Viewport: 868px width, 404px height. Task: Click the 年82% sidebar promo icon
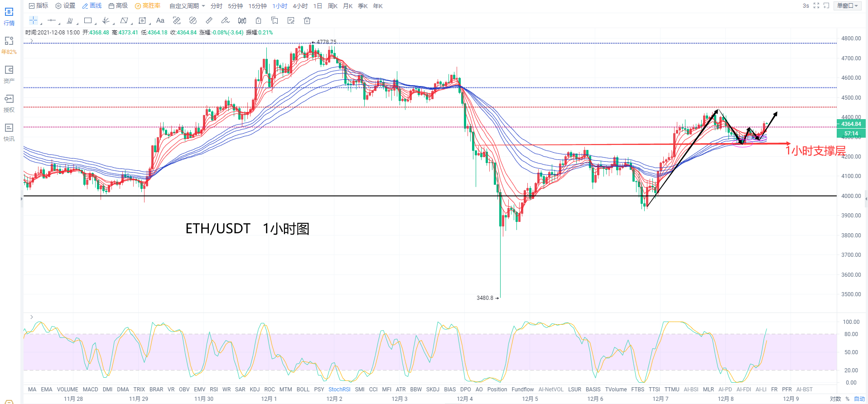(9, 45)
